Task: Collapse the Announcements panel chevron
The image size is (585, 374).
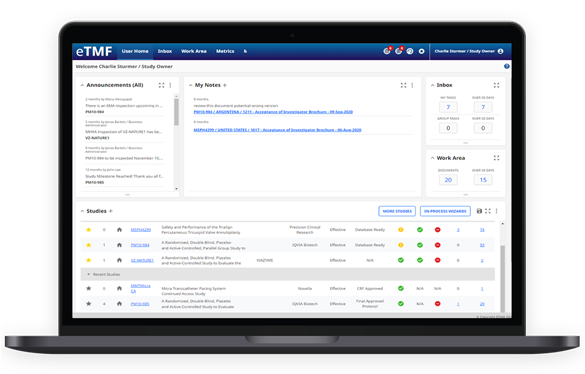Action: click(82, 85)
